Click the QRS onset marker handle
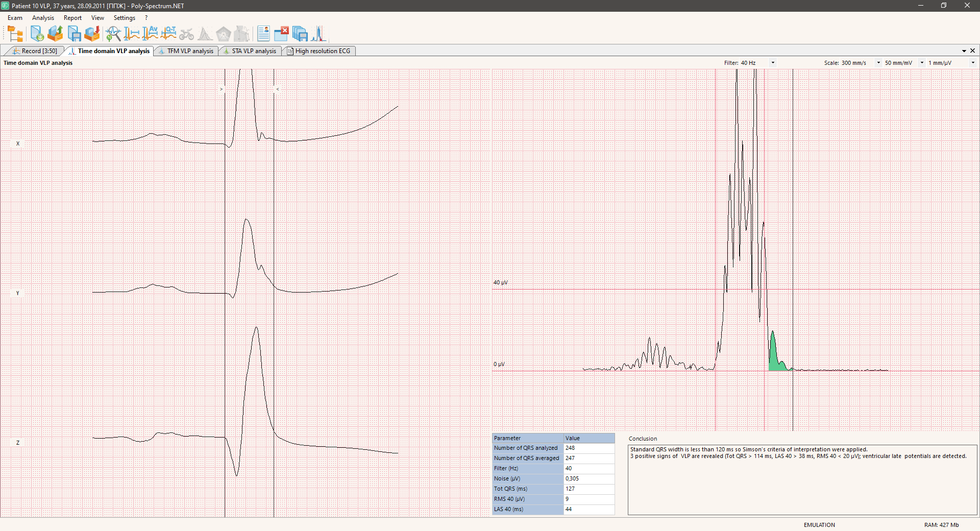 pyautogui.click(x=221, y=89)
